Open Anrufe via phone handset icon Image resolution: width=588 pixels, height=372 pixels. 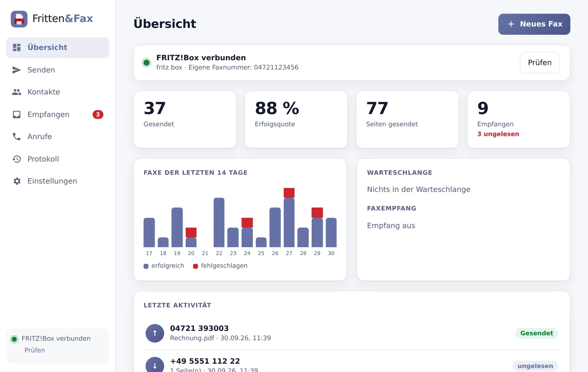17,137
